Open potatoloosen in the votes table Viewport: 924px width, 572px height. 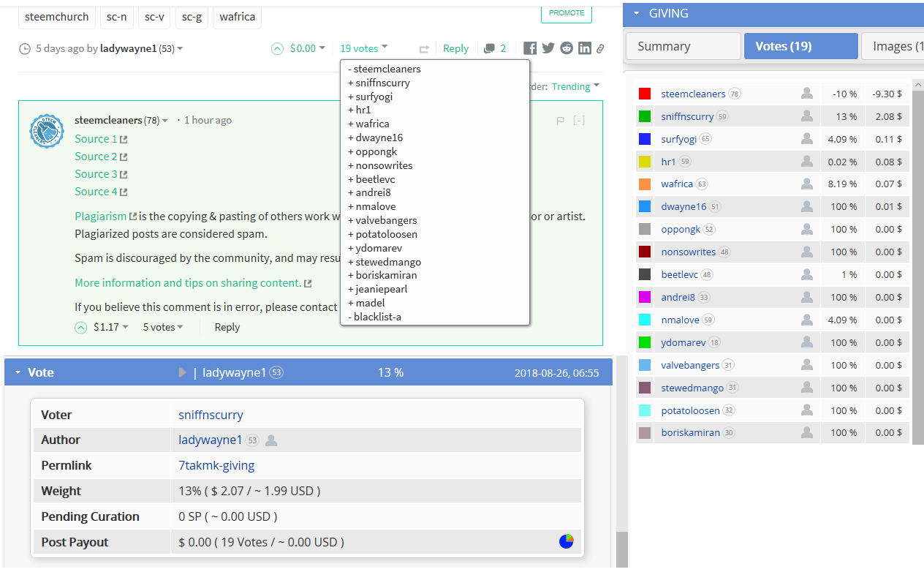click(x=690, y=410)
